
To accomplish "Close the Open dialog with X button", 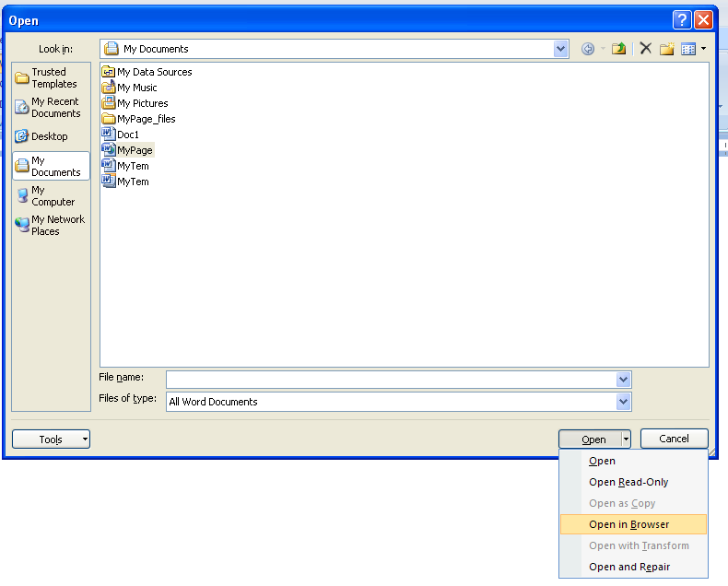I will [x=703, y=20].
